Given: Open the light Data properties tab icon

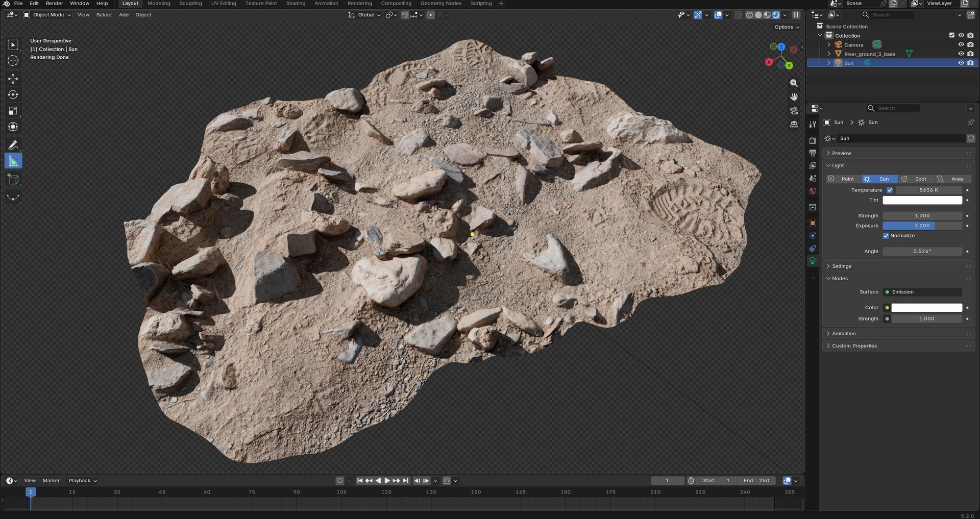Looking at the screenshot, I should (813, 261).
